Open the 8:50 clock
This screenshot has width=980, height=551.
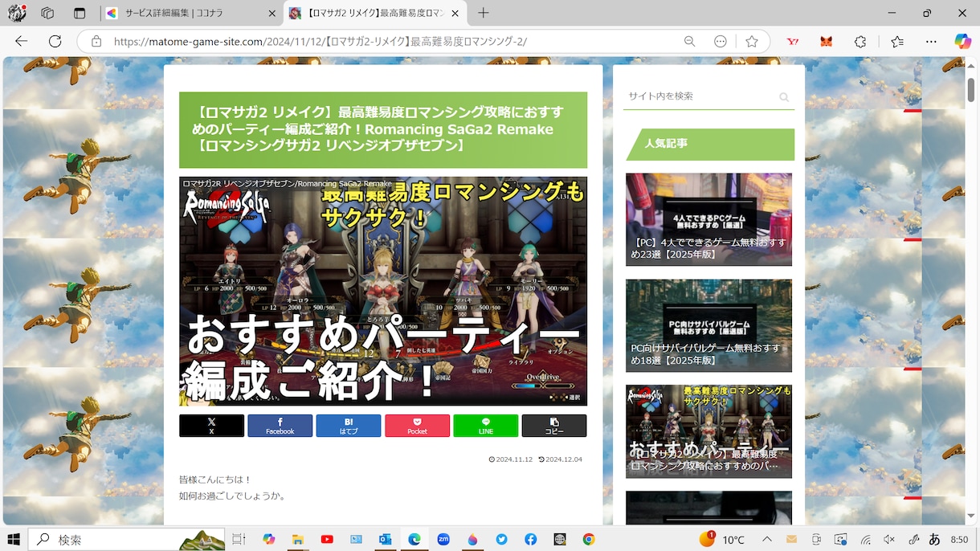(959, 540)
